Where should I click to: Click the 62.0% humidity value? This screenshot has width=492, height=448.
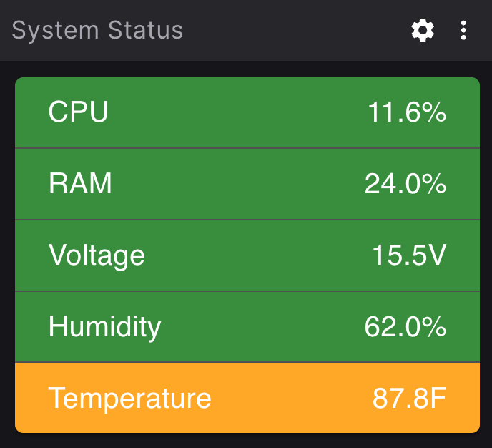click(405, 328)
